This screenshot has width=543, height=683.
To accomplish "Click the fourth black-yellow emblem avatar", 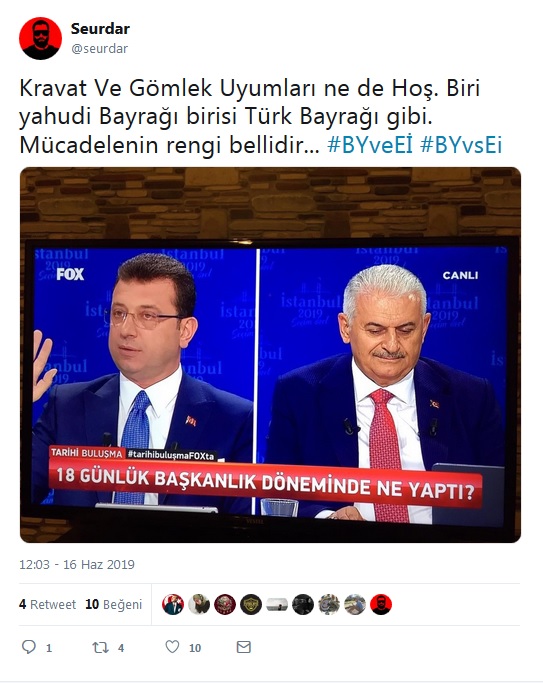I will (251, 605).
